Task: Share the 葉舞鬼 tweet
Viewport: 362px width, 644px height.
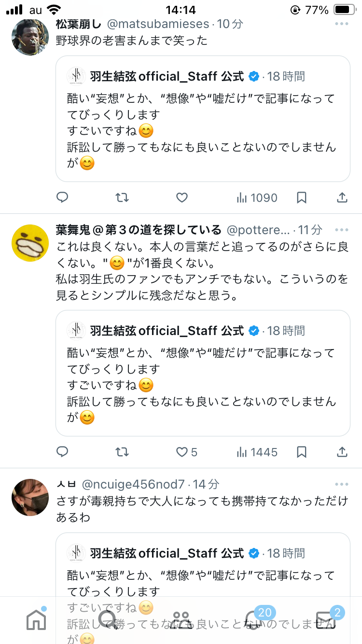Action: point(342,452)
